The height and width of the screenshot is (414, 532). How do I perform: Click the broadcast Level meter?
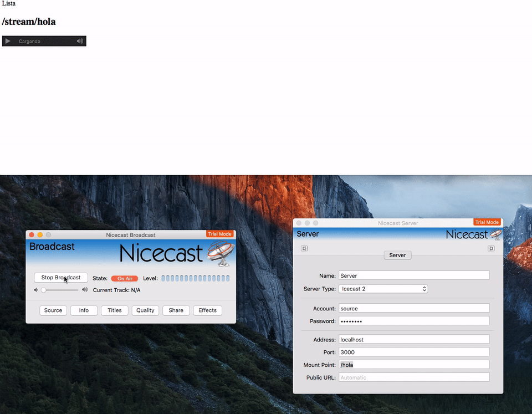(196, 278)
